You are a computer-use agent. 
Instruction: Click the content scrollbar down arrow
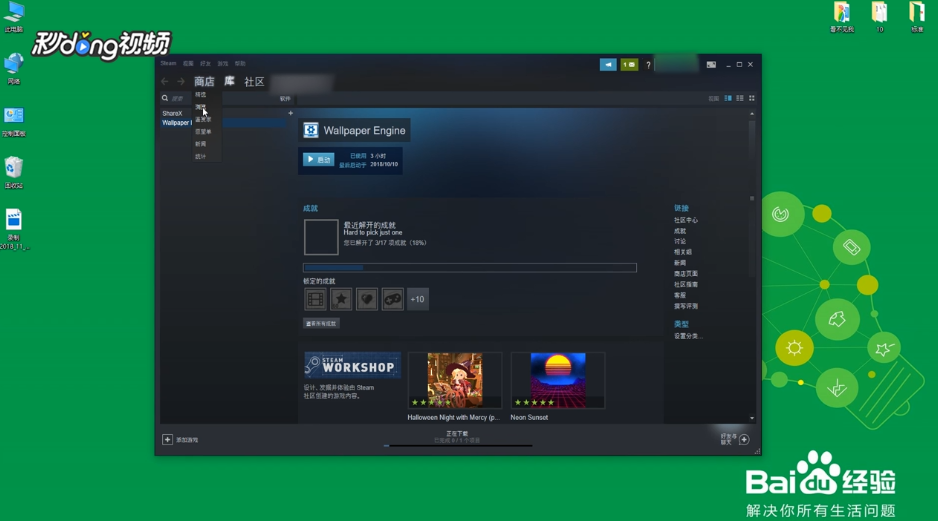point(752,418)
